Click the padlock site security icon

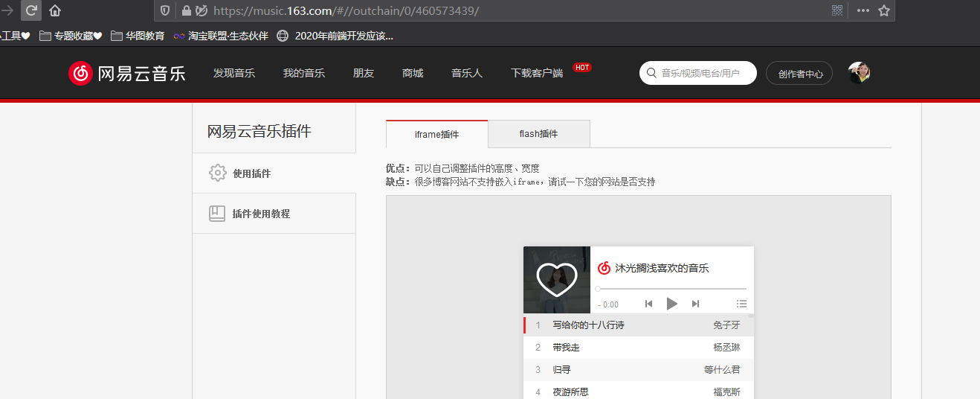point(186,10)
